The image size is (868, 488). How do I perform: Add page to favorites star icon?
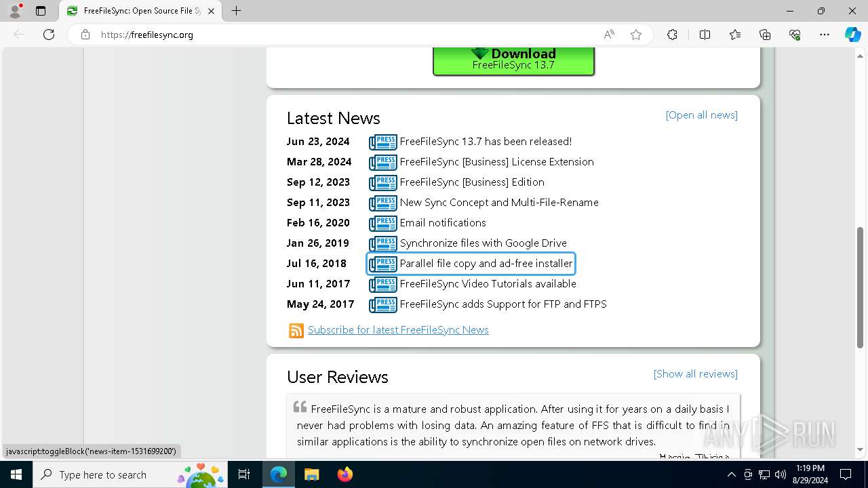[x=636, y=35]
